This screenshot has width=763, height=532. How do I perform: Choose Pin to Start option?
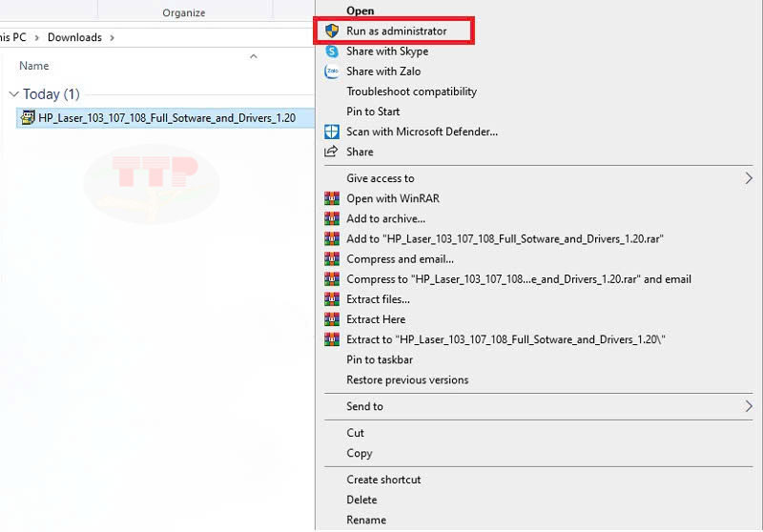(373, 112)
